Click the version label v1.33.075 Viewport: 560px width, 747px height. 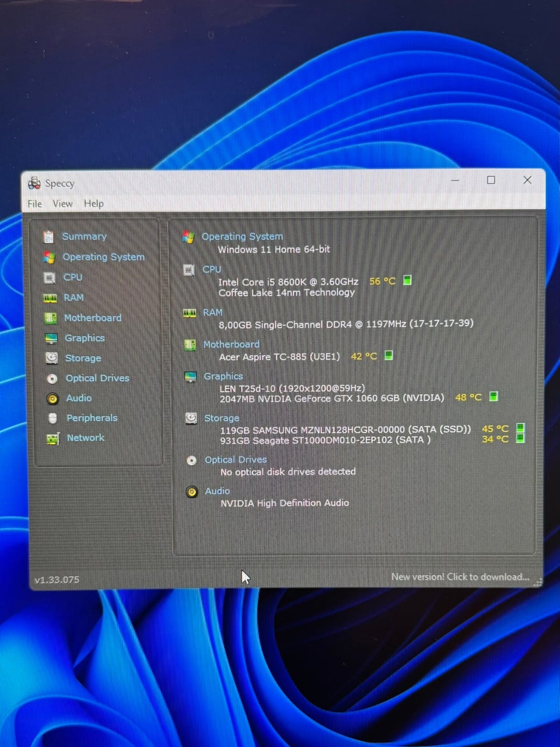[57, 580]
